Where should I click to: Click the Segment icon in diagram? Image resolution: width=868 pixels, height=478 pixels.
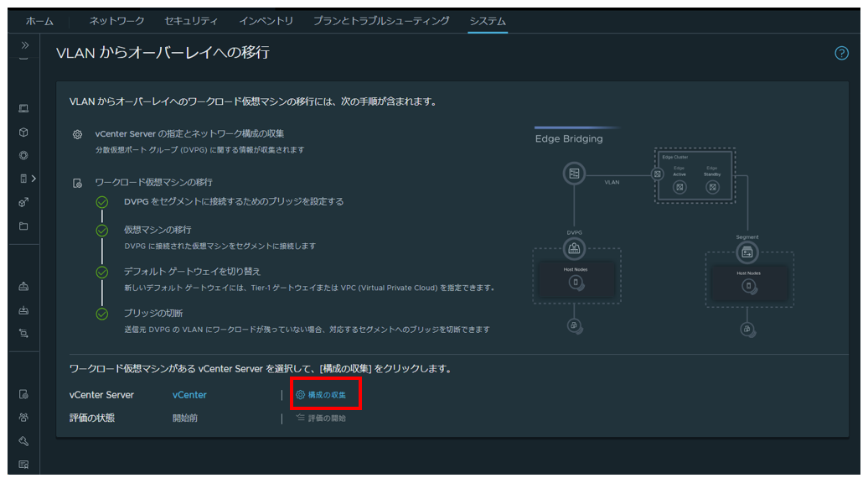coord(747,252)
